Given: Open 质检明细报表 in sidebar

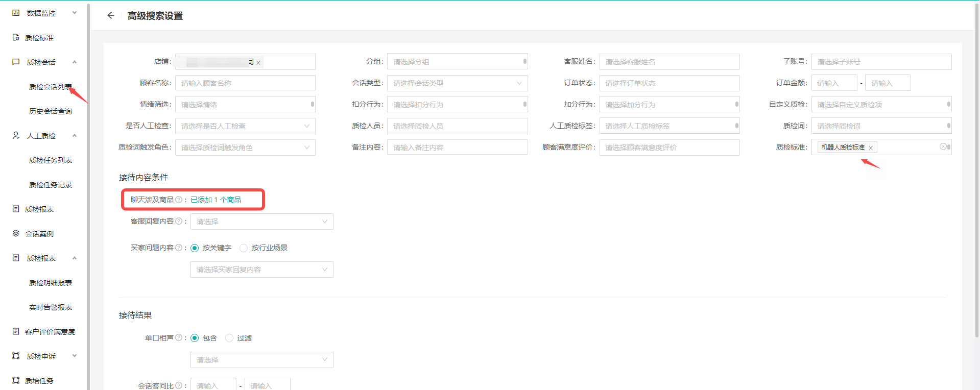Looking at the screenshot, I should [51, 283].
